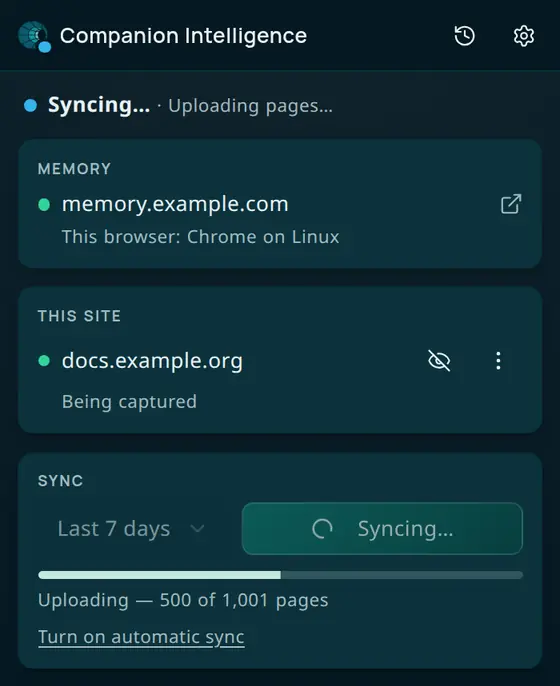560x686 pixels.
Task: Toggle capture off with crossed-eye icon
Action: tap(439, 361)
